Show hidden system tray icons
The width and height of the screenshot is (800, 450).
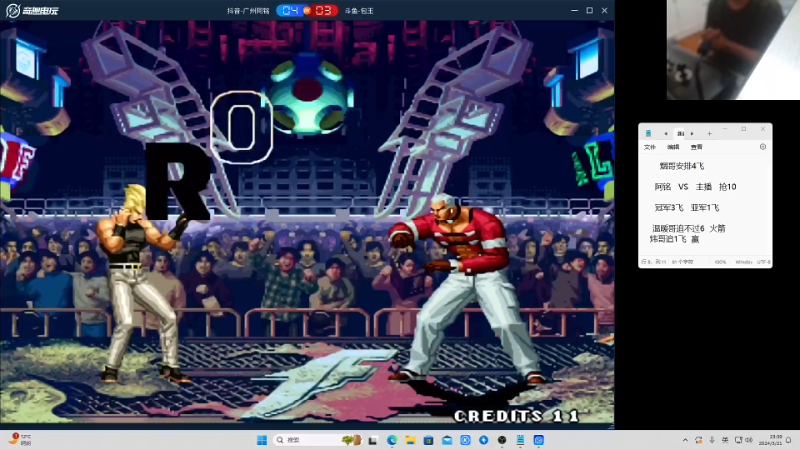[x=685, y=440]
